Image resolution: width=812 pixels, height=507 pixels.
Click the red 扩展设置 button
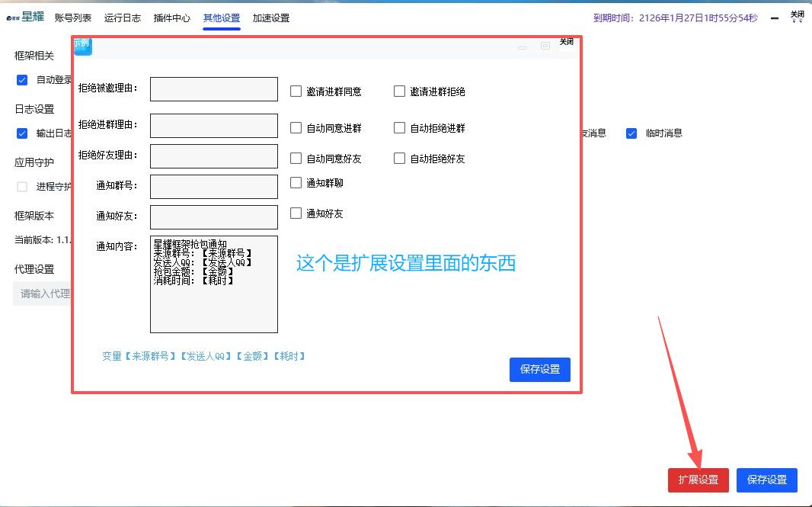pos(698,480)
